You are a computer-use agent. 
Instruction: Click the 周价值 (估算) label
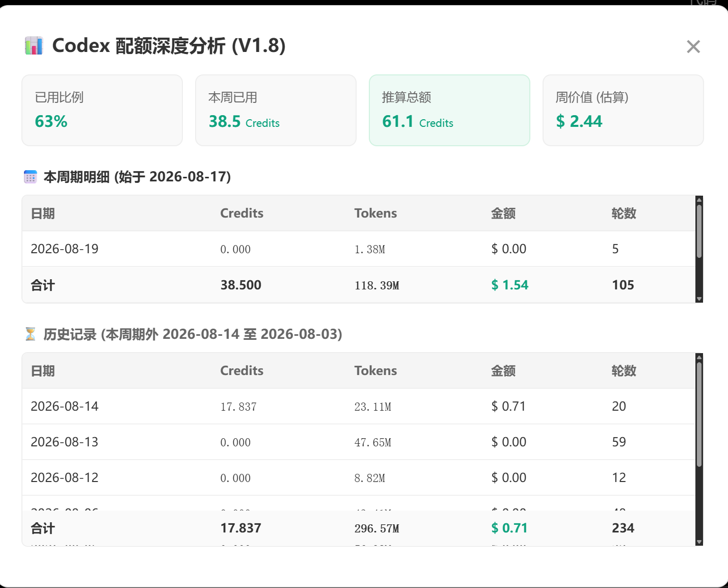[592, 97]
